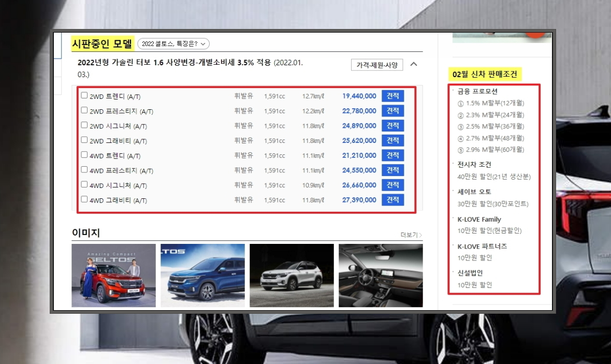Open the Seltos interior dashboard thumbnail

click(381, 275)
